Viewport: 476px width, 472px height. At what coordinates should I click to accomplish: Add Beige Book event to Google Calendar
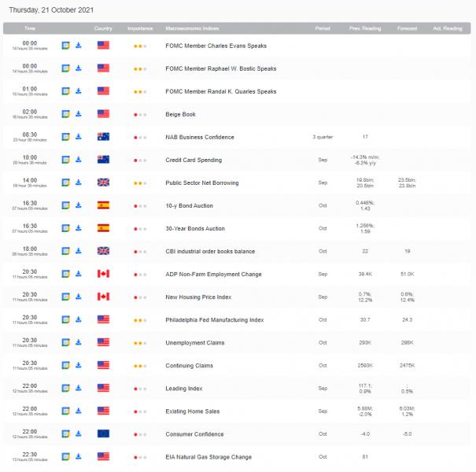[x=66, y=114]
